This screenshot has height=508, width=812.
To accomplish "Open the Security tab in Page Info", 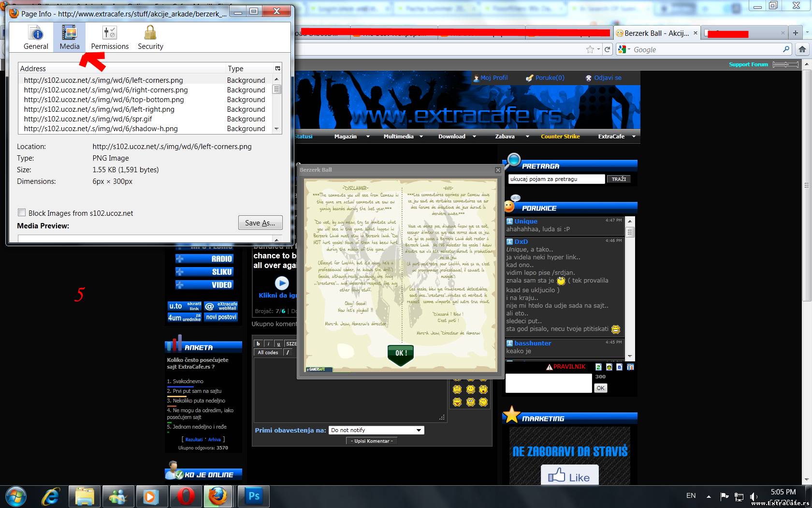I will click(x=150, y=38).
